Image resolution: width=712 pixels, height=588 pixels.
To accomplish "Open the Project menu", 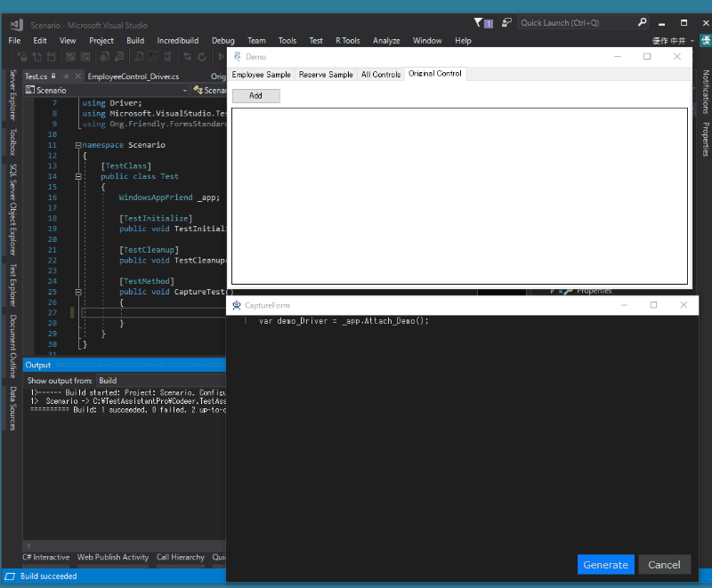I will pyautogui.click(x=101, y=41).
